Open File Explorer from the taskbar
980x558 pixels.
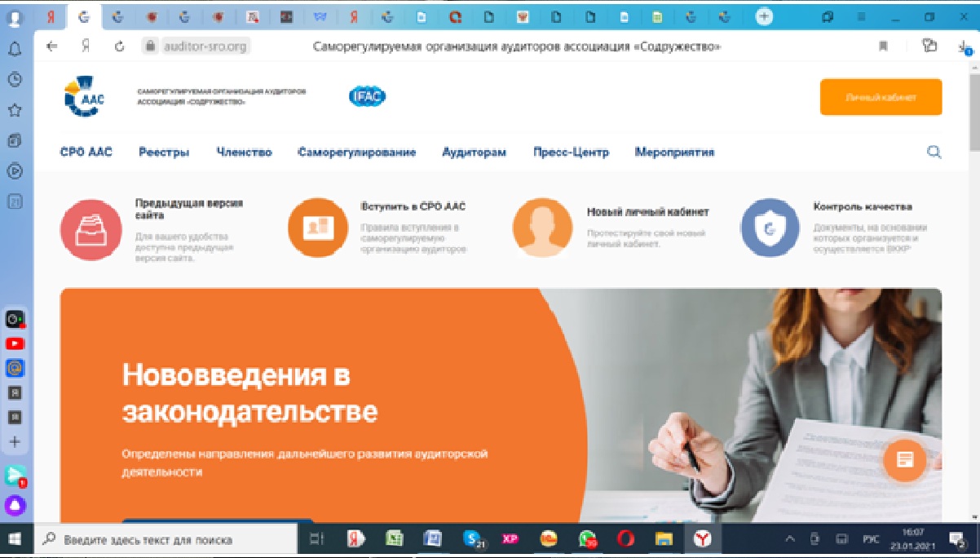[x=664, y=539]
